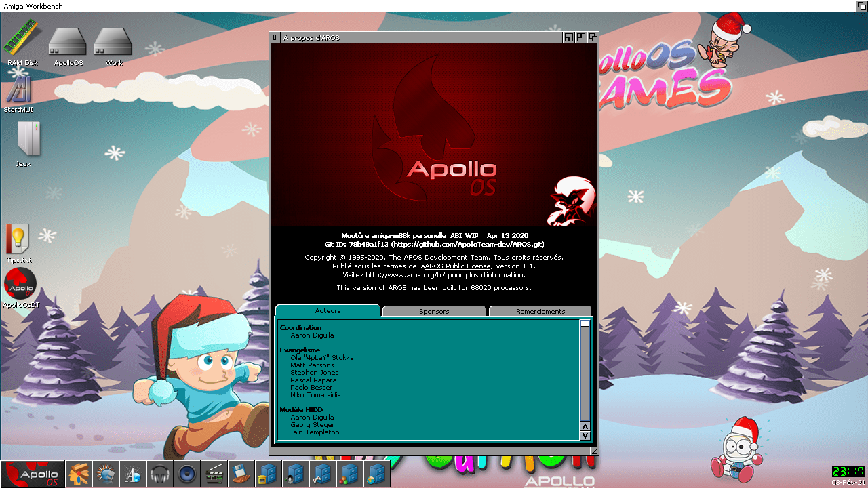Click the Git ID 79b49a1f13 text
This screenshot has height=488, width=868.
click(x=356, y=244)
